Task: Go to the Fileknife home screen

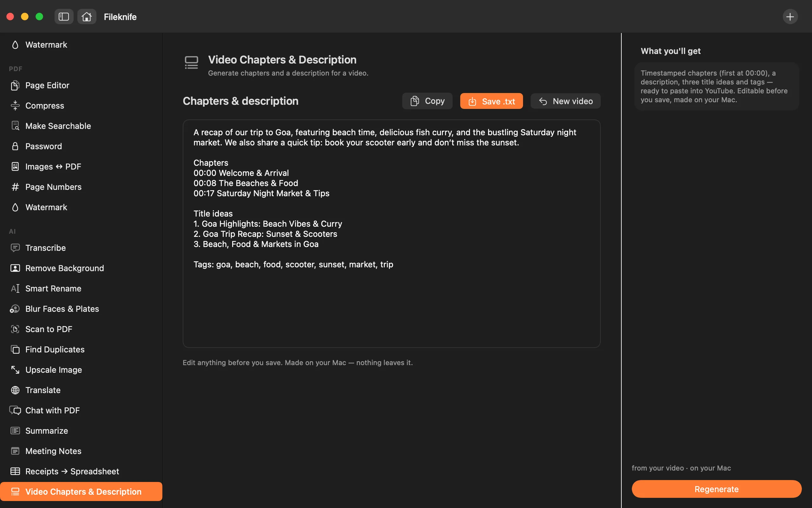Action: (87, 17)
